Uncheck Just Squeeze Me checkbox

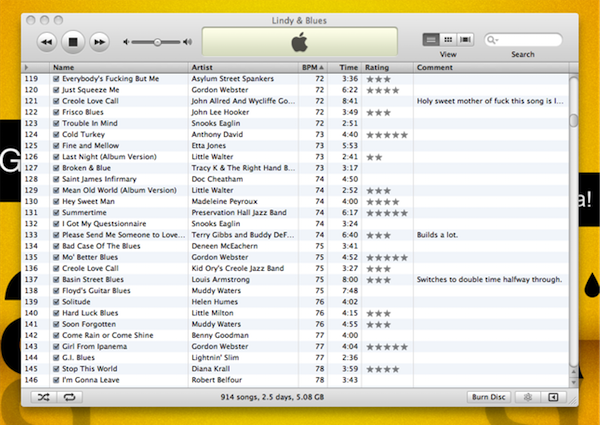[56, 90]
